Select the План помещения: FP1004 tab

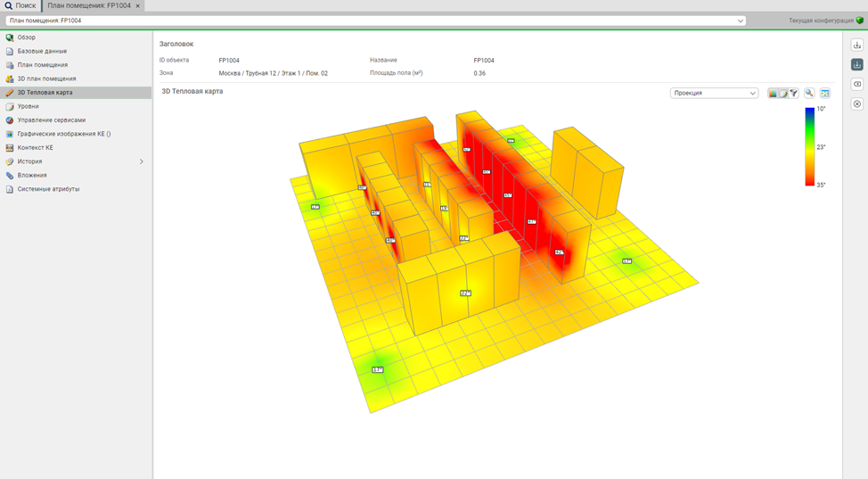[x=89, y=5]
